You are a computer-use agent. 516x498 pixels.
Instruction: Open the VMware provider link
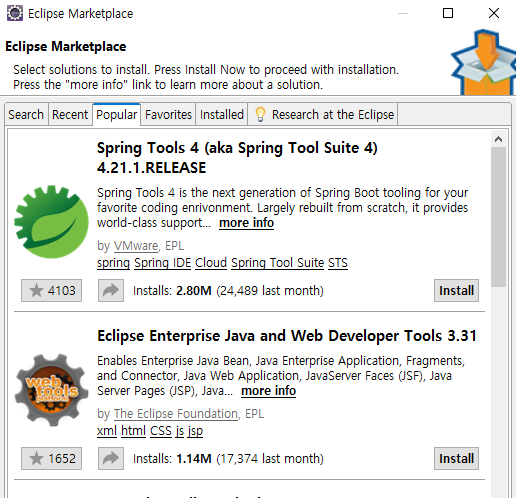(136, 246)
